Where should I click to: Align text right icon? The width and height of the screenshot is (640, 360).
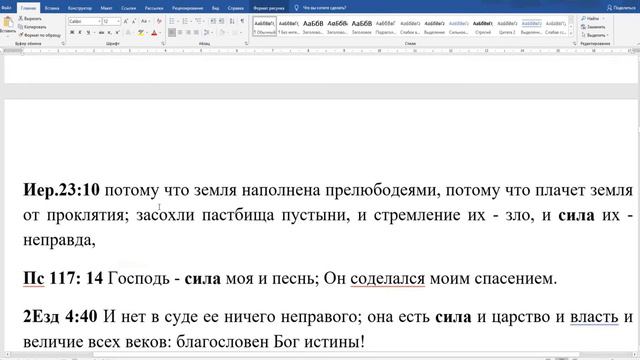click(x=189, y=32)
